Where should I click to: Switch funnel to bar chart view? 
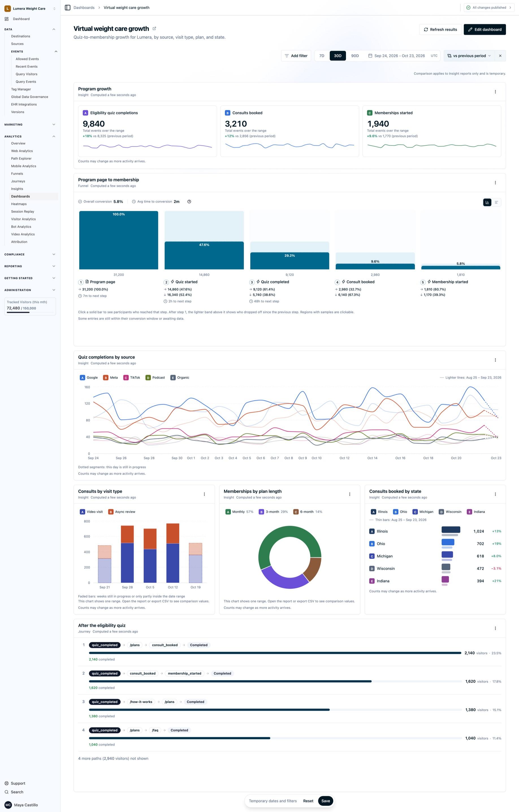[x=487, y=202]
